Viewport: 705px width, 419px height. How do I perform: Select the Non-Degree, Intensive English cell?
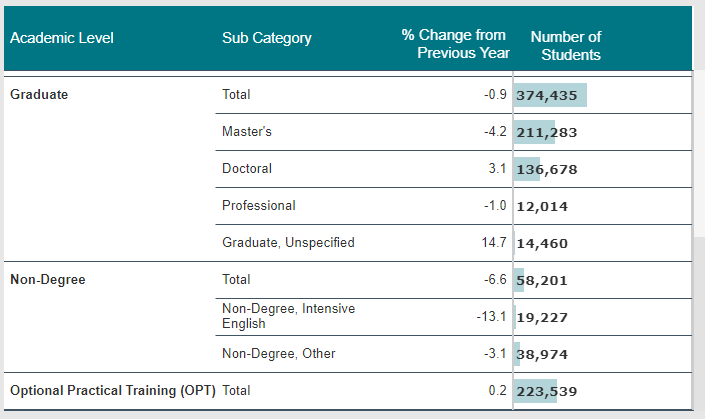click(288, 316)
